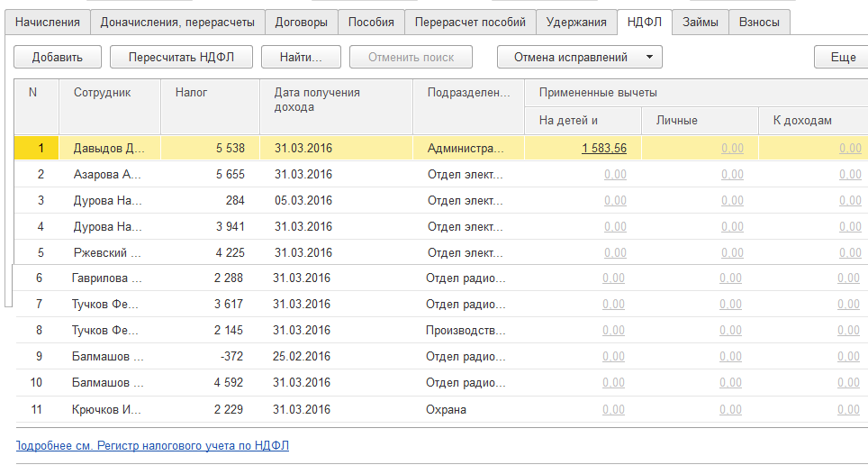
Task: Select the Крючков row tax value 2 229
Action: tap(229, 410)
